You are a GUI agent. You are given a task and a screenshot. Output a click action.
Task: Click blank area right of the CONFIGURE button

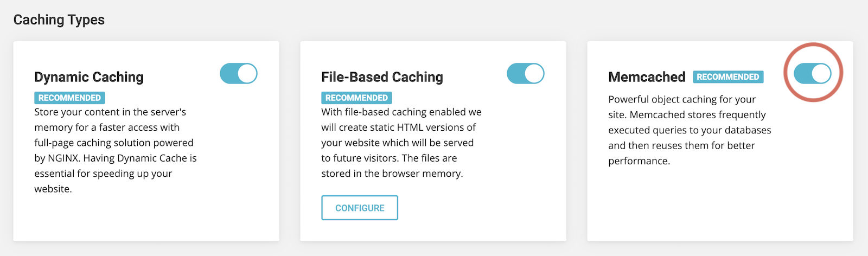477,208
